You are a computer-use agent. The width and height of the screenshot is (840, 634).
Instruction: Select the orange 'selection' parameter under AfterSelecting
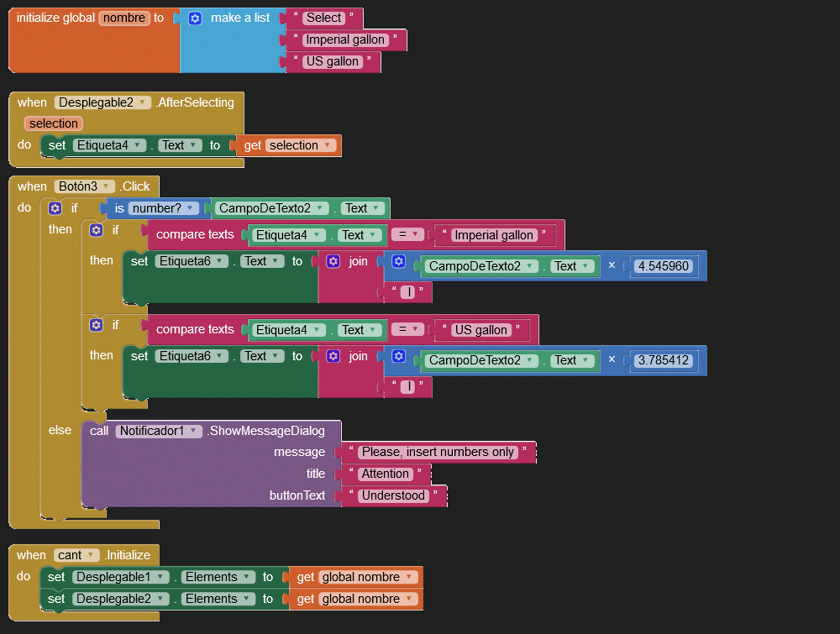coord(53,123)
